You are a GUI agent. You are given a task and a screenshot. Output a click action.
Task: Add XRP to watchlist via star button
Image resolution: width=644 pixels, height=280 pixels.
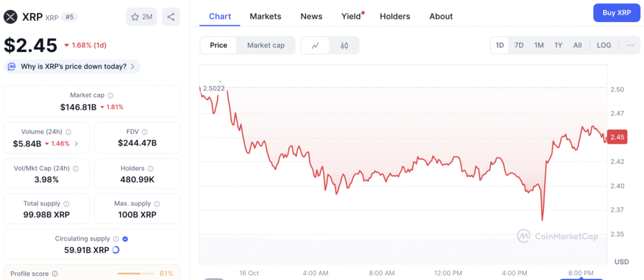click(x=142, y=17)
